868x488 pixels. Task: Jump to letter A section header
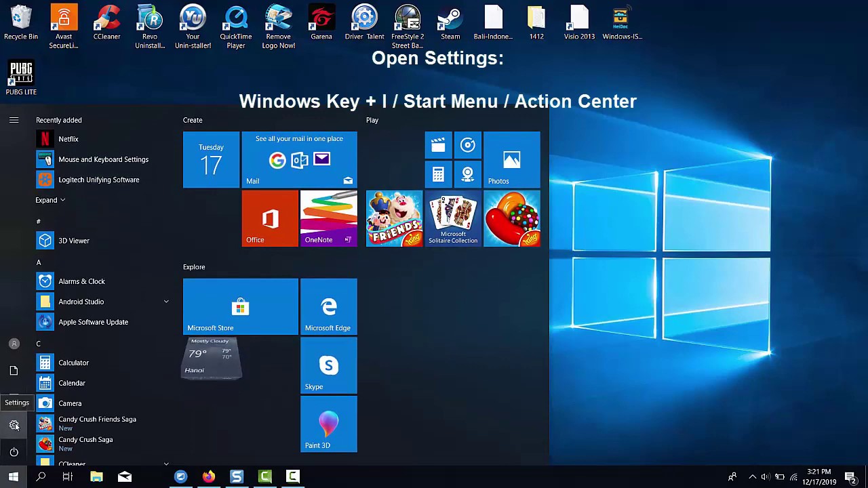pos(39,262)
